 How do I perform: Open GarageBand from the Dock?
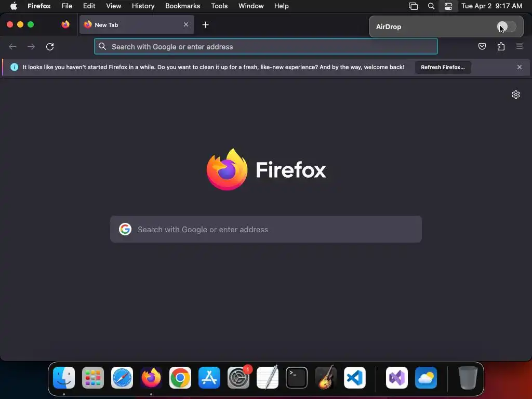(326, 378)
